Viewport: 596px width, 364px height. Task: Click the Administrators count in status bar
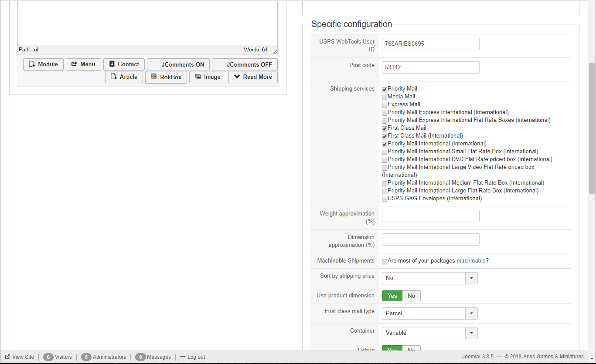click(x=103, y=357)
